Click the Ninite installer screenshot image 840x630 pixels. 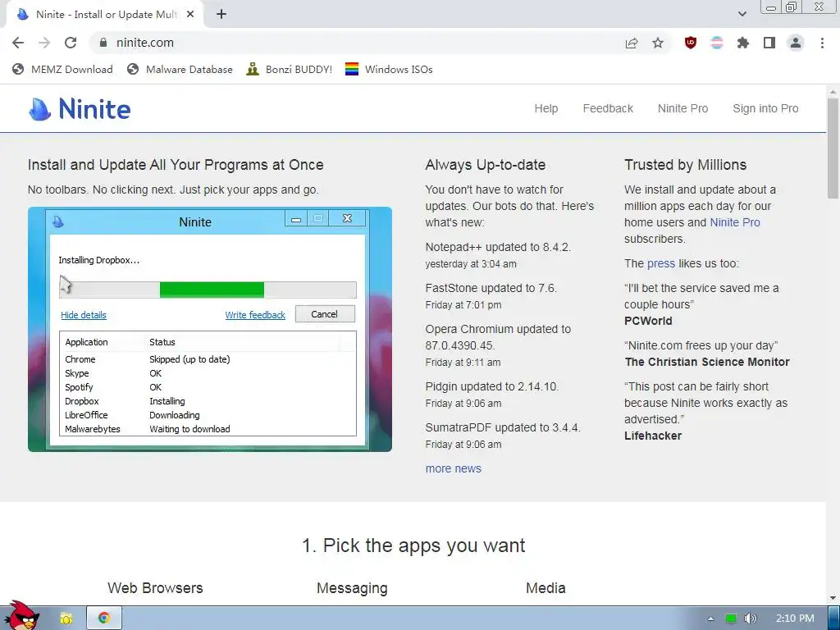(x=209, y=329)
